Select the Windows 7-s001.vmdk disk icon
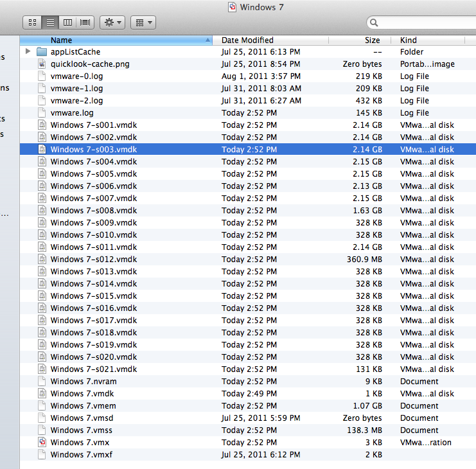Image resolution: width=476 pixels, height=469 pixels. (x=42, y=125)
